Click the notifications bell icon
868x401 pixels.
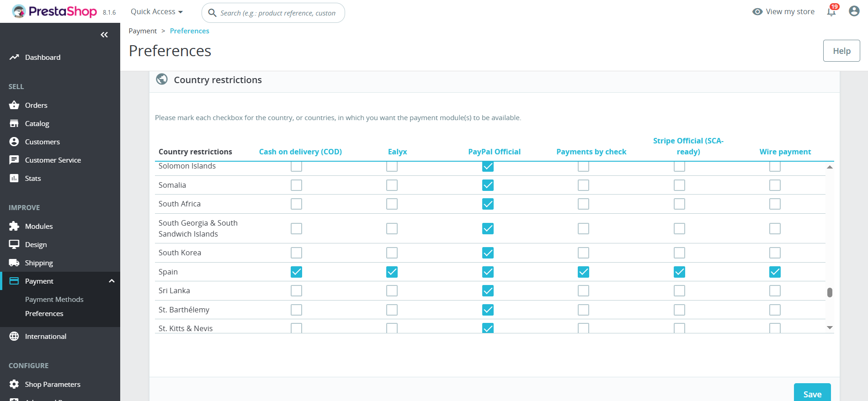pos(831,12)
